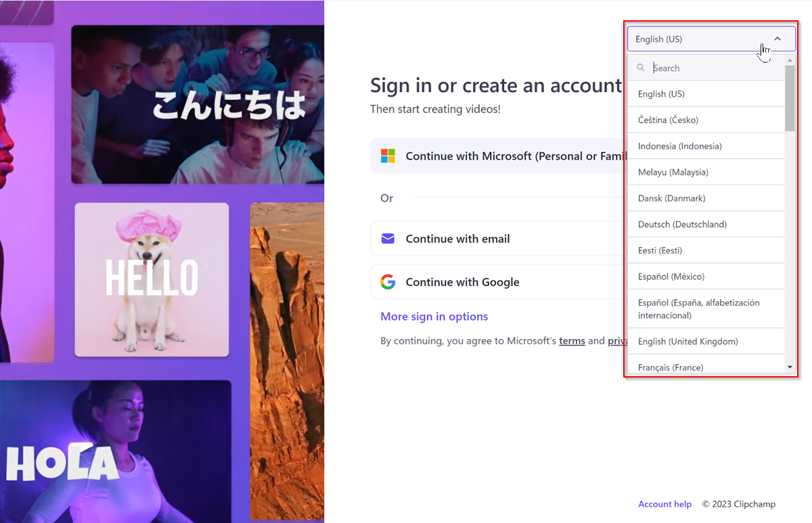Image resolution: width=812 pixels, height=523 pixels.
Task: Open the Account help link
Action: [x=664, y=504]
